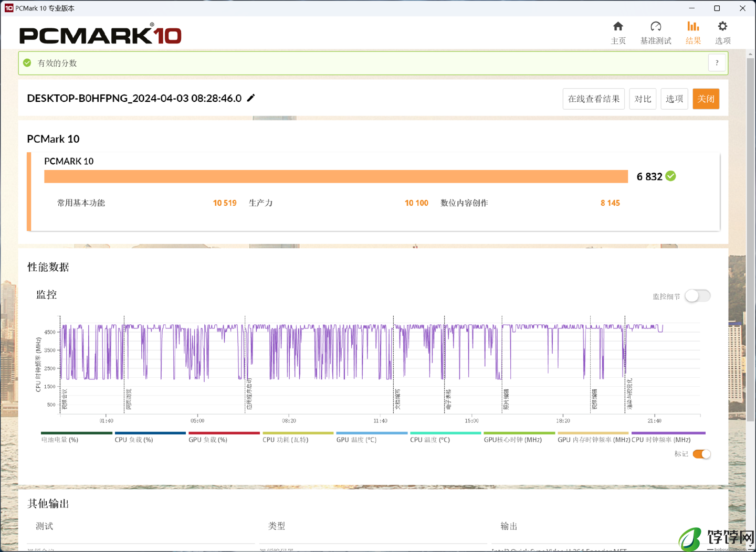Click the 生产力 score 10 100
Image resolution: width=756 pixels, height=552 pixels.
[416, 203]
